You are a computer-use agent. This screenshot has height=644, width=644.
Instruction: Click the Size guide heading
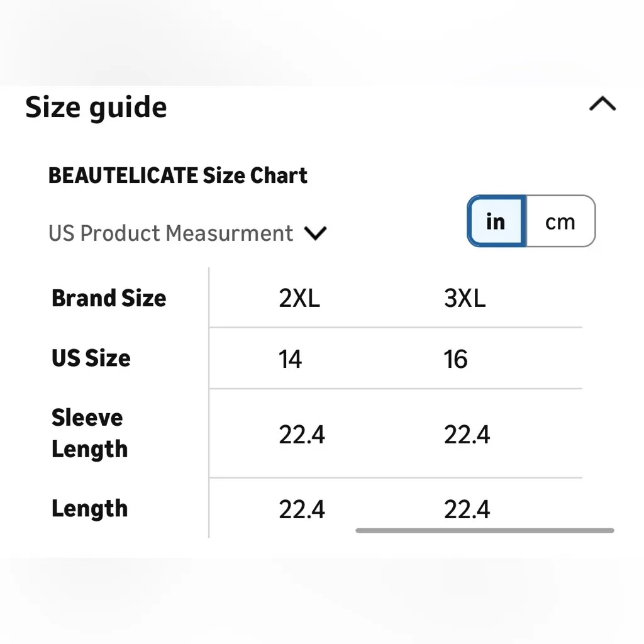click(x=96, y=108)
